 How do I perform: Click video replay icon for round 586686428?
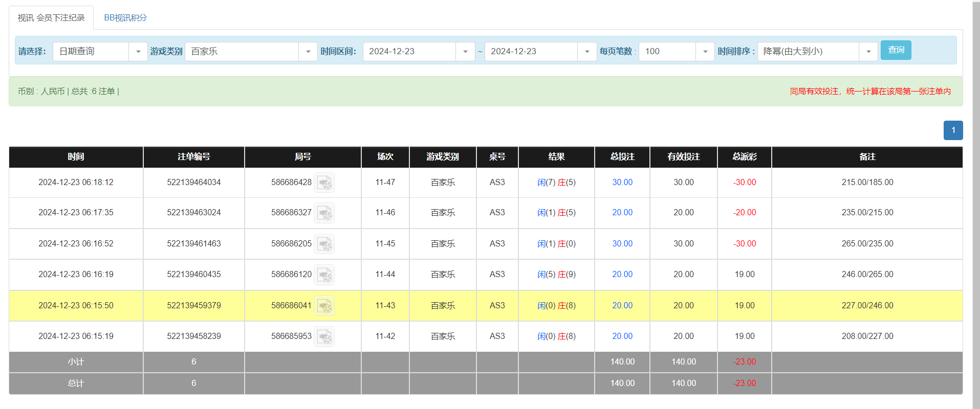(324, 183)
